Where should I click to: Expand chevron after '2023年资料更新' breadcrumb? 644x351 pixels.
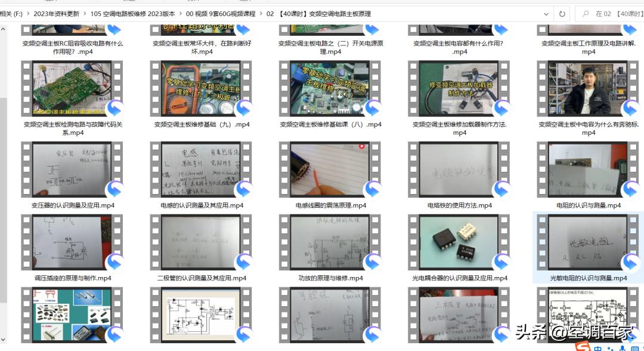pos(85,14)
